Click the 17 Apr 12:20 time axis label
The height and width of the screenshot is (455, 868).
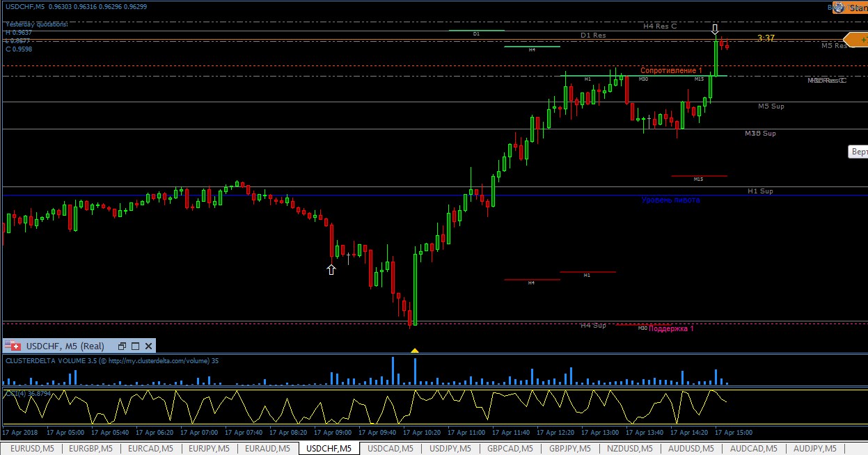pyautogui.click(x=555, y=432)
